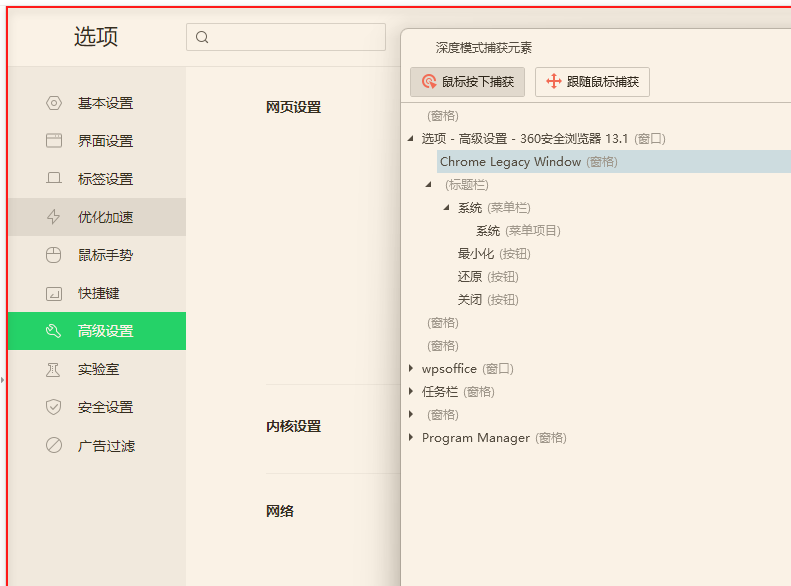Click 内核设置 section heading
The height and width of the screenshot is (586, 791).
[x=294, y=426]
